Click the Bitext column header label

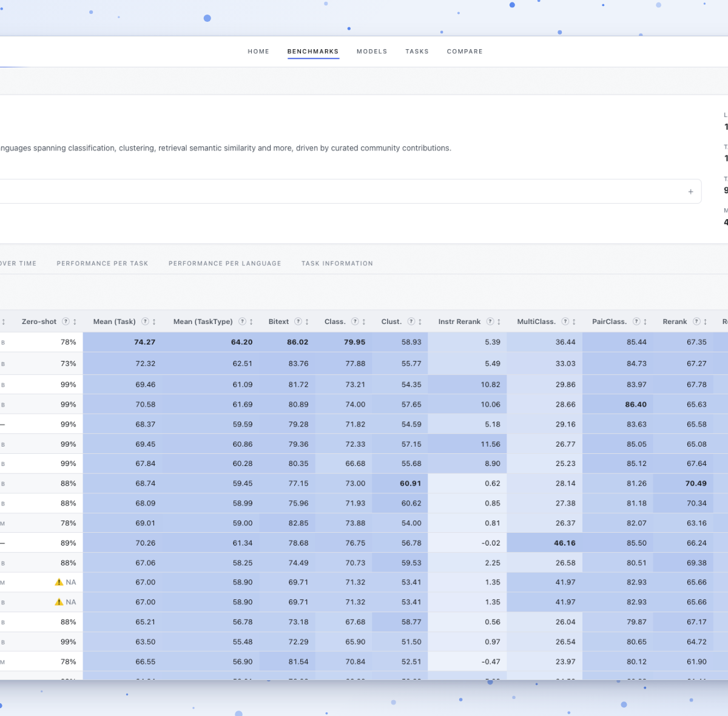click(279, 322)
